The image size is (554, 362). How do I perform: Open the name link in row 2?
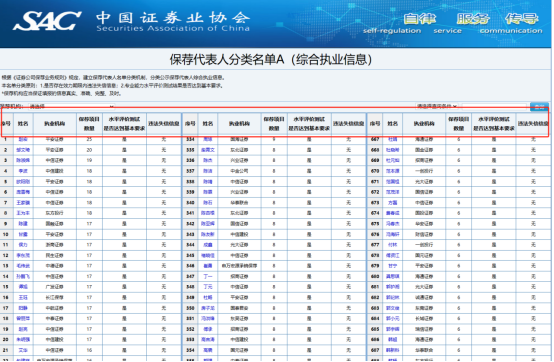click(x=23, y=150)
